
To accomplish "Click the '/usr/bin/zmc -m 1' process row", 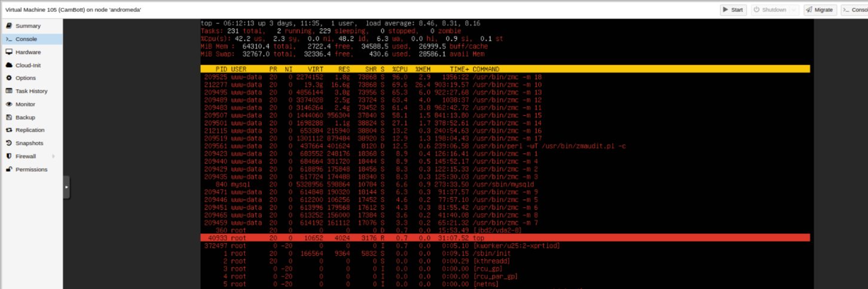I will [x=505, y=154].
